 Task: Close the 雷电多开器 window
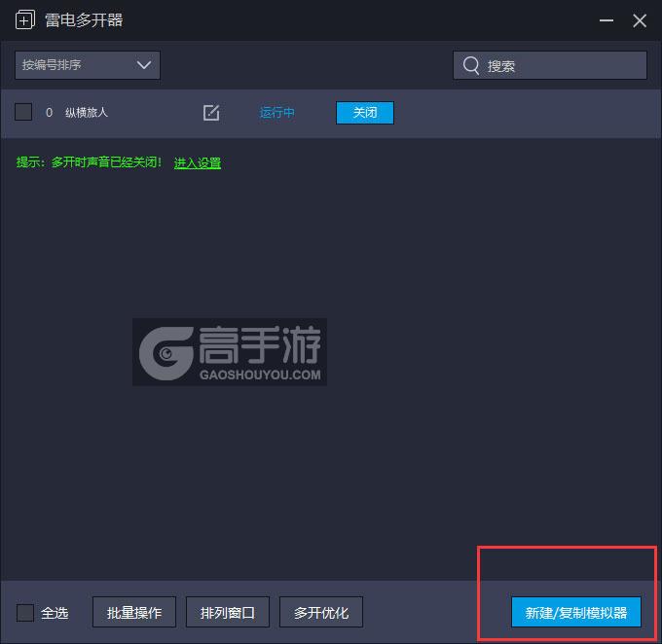coord(640,20)
